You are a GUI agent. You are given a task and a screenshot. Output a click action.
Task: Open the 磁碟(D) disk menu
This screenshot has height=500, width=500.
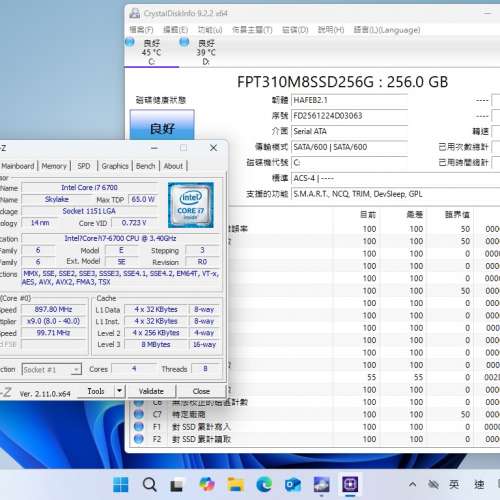pyautogui.click(x=295, y=30)
